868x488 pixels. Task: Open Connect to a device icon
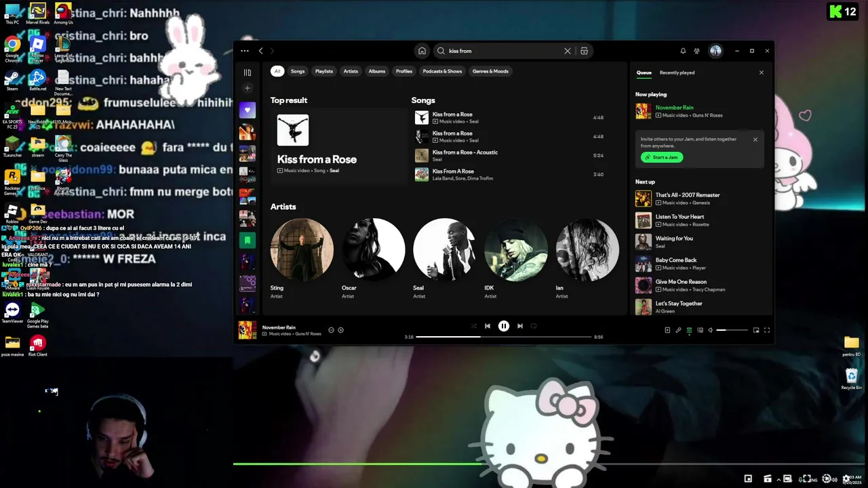pyautogui.click(x=700, y=330)
